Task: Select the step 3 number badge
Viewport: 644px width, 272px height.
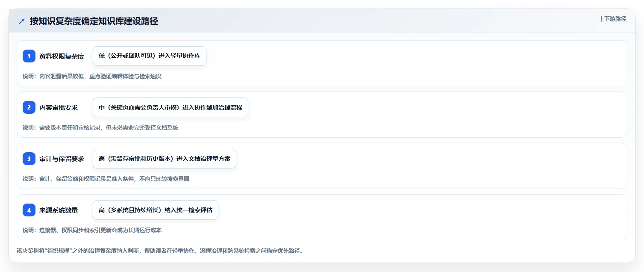Action: 29,159
